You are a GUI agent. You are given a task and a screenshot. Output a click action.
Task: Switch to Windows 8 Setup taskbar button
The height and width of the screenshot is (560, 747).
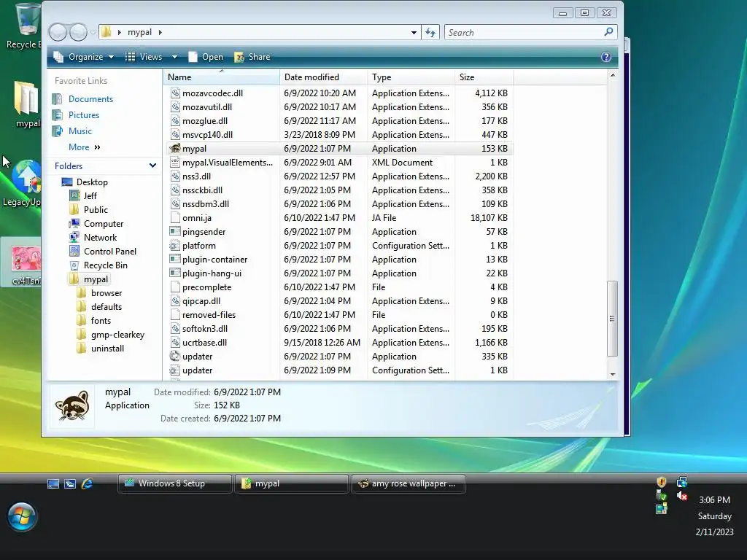tap(175, 483)
